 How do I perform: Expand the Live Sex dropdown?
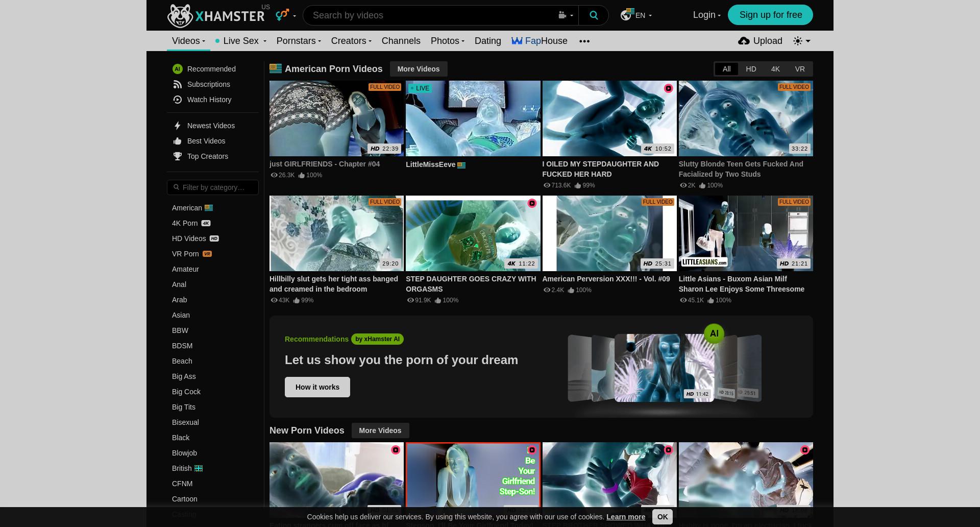click(264, 41)
